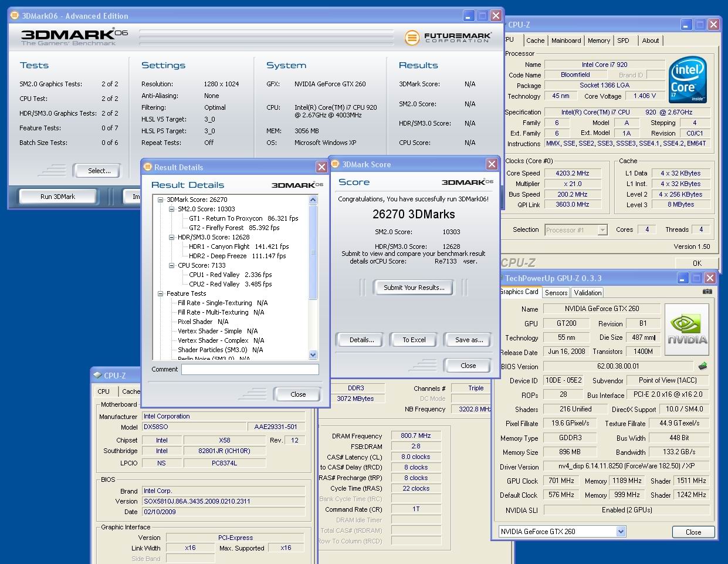The width and height of the screenshot is (728, 564).
Task: Click the DRAM Frequency 800.7 MHz value
Action: coord(416,435)
